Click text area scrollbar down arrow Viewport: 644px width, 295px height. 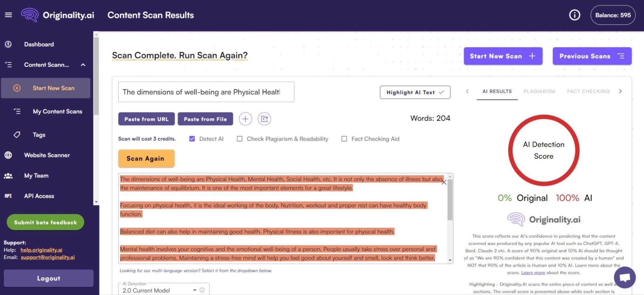coord(450,260)
